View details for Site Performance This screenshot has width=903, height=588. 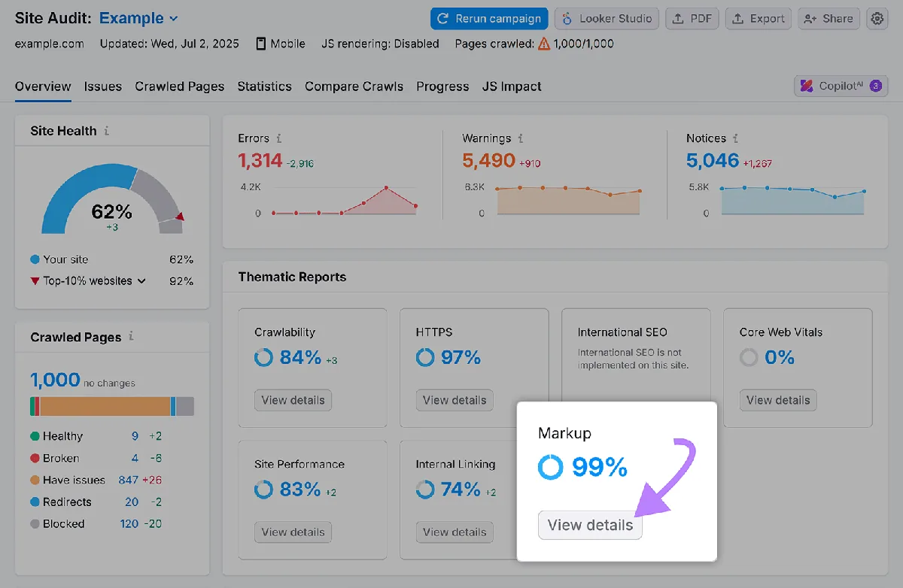pyautogui.click(x=293, y=532)
